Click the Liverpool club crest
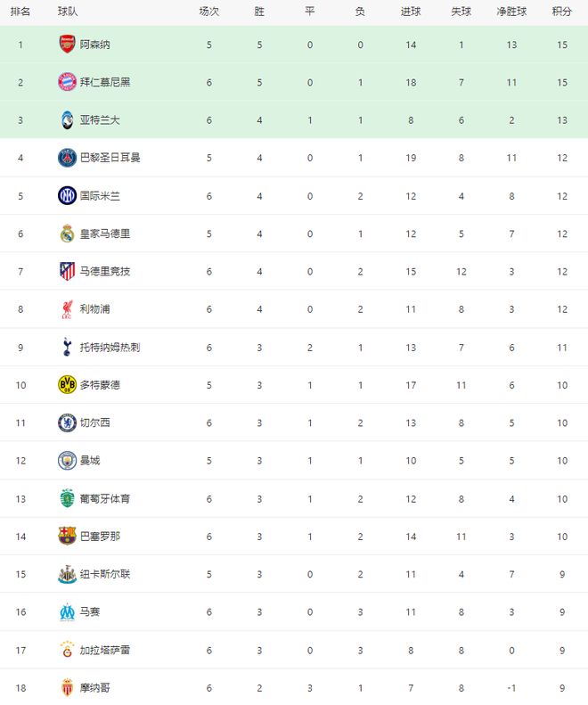The height and width of the screenshot is (705, 588). 67,309
